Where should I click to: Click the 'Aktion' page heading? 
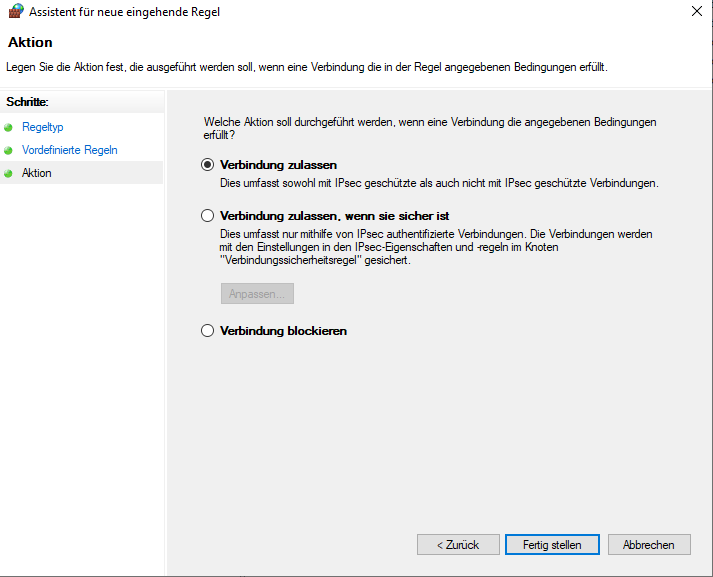click(x=30, y=43)
